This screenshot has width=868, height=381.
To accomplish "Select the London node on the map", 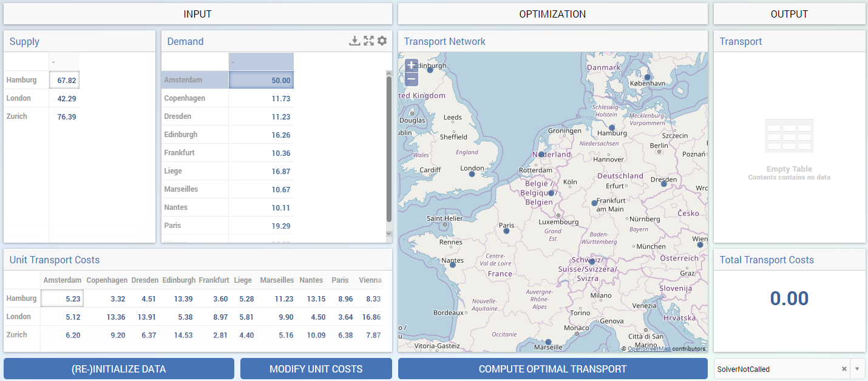I will [x=472, y=174].
